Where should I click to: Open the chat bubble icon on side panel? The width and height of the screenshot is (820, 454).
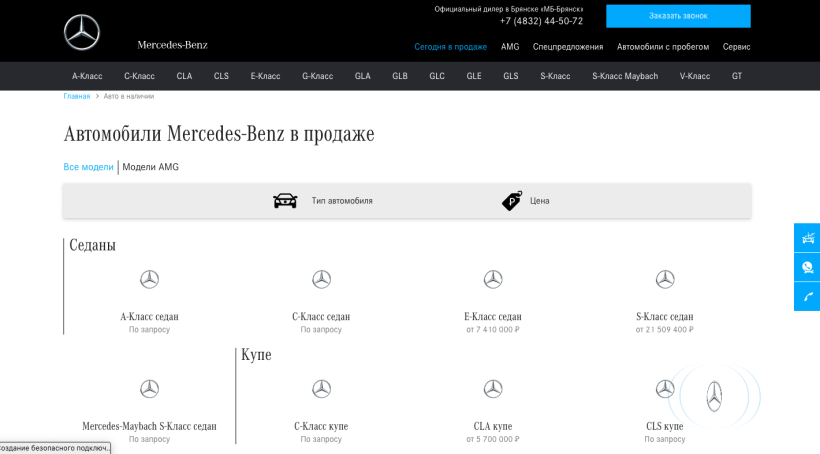[808, 267]
